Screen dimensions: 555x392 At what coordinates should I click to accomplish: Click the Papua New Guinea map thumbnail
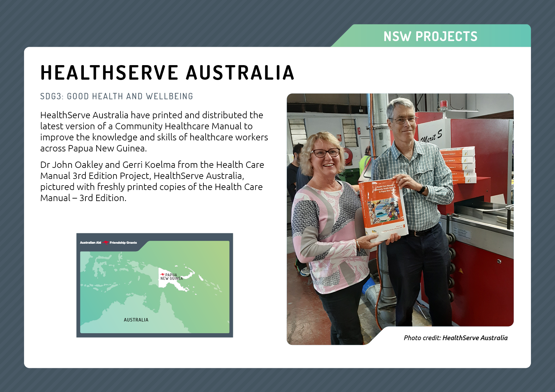coord(155,285)
